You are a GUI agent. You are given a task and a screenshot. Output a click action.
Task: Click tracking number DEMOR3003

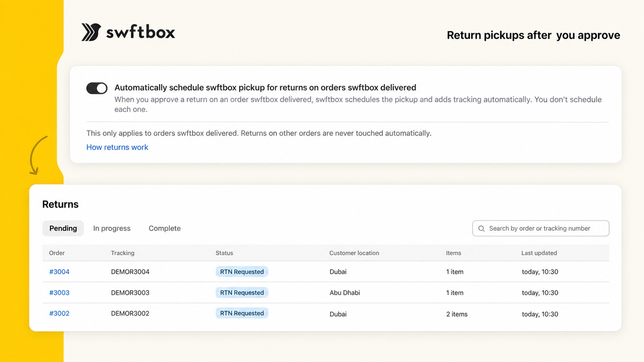pyautogui.click(x=130, y=293)
